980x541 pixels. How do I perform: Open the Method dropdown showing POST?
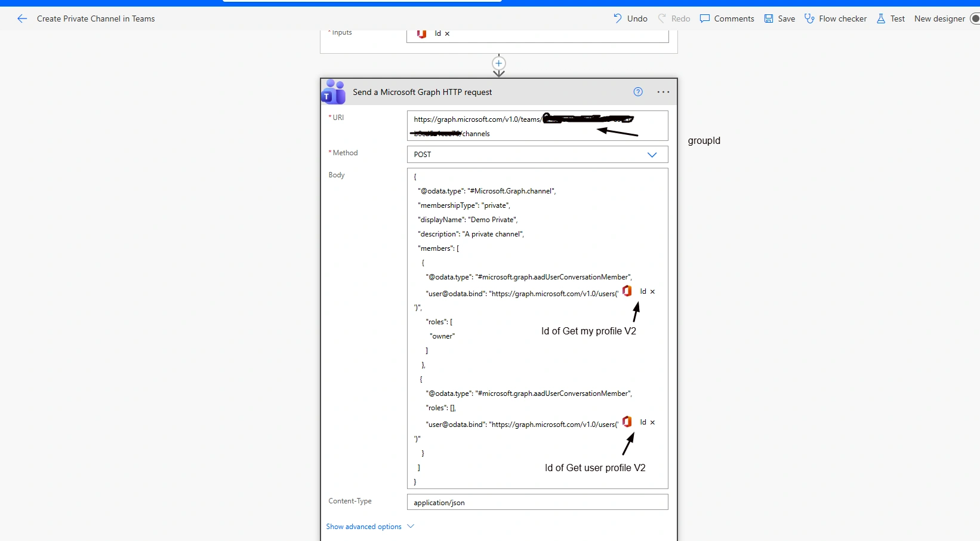click(x=537, y=155)
